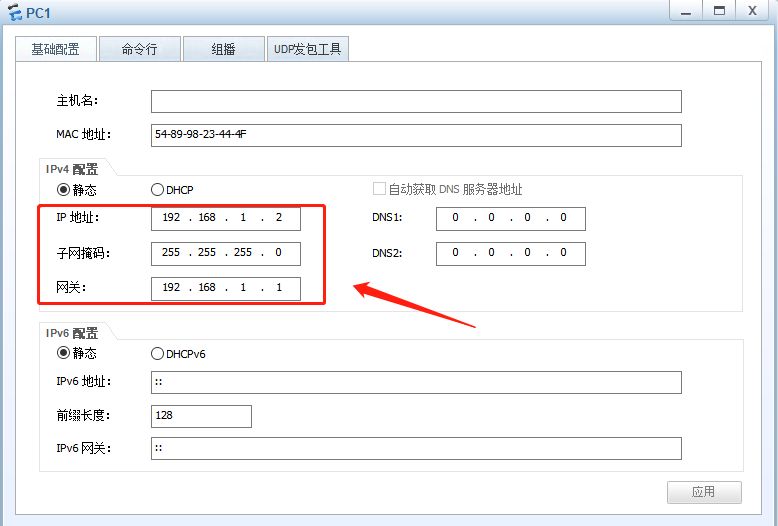
Task: Switch to the UDP发包工具 tab
Action: coord(308,49)
